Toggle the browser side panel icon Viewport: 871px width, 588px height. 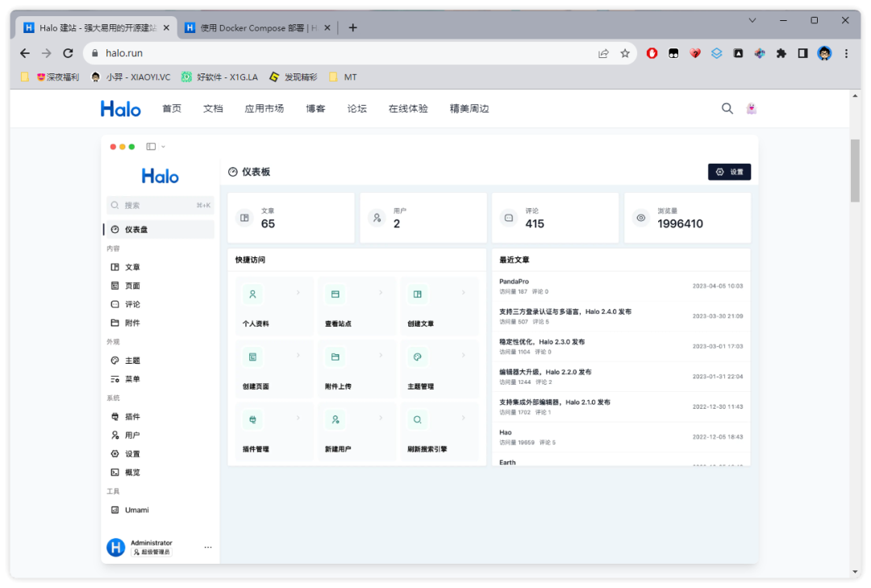pyautogui.click(x=802, y=53)
